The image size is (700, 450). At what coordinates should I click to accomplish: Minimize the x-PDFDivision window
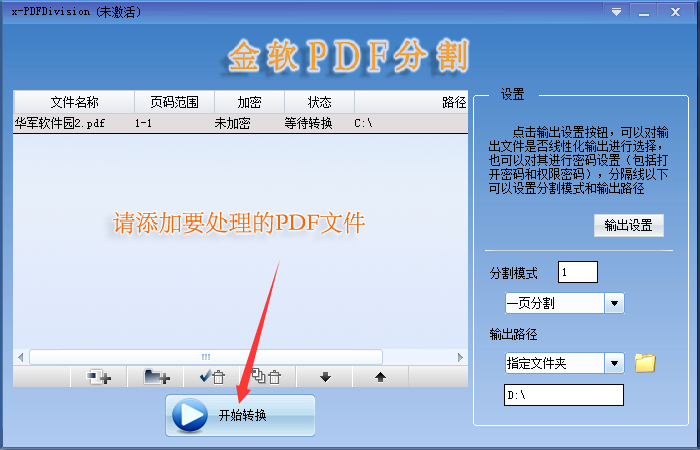[644, 12]
